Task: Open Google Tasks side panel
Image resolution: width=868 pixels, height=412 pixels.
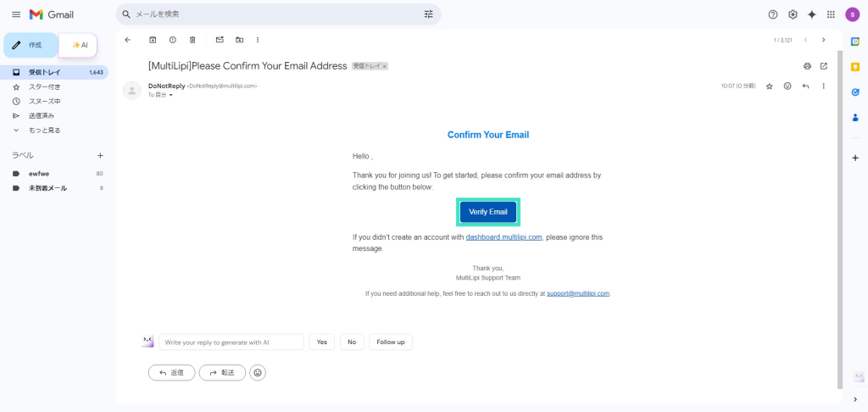Action: click(855, 92)
